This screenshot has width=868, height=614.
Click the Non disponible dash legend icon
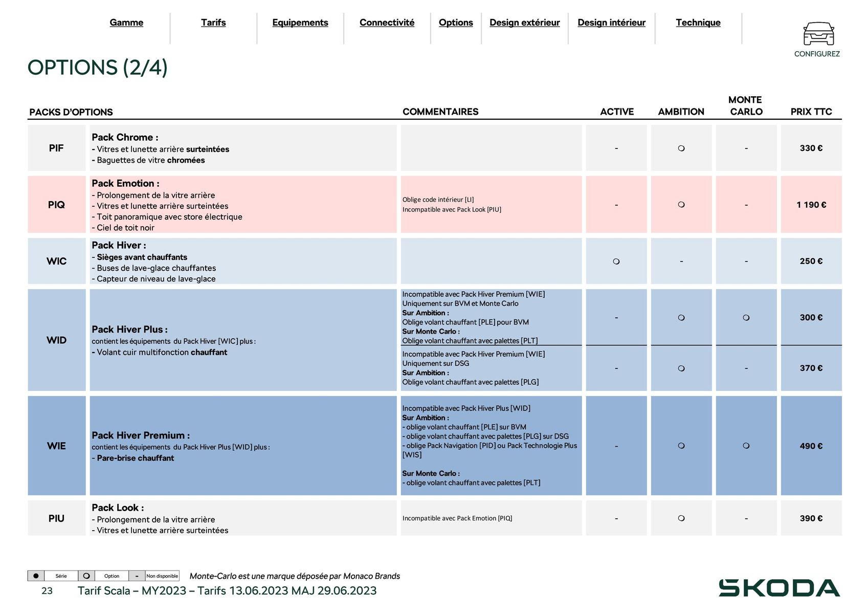(137, 576)
